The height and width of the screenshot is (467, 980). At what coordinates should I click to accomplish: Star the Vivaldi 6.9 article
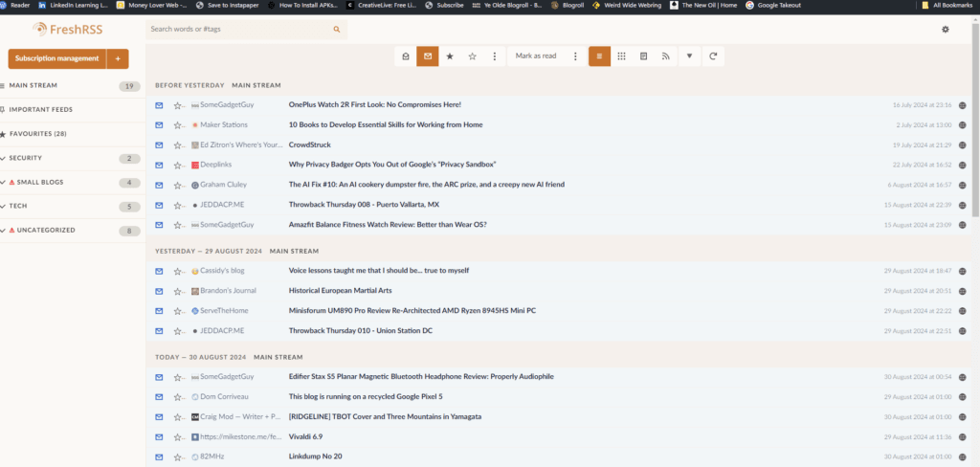tap(177, 436)
